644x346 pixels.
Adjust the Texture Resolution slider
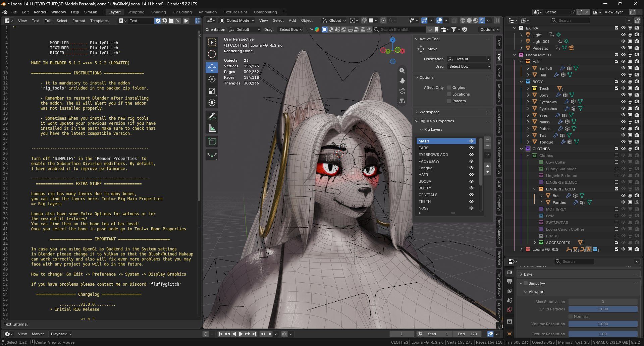coord(603,334)
